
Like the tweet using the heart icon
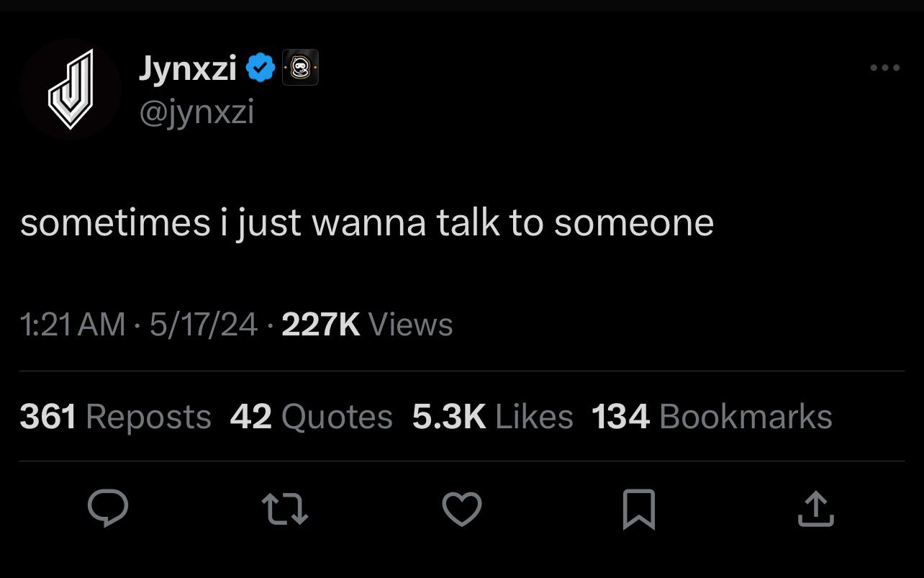[462, 509]
